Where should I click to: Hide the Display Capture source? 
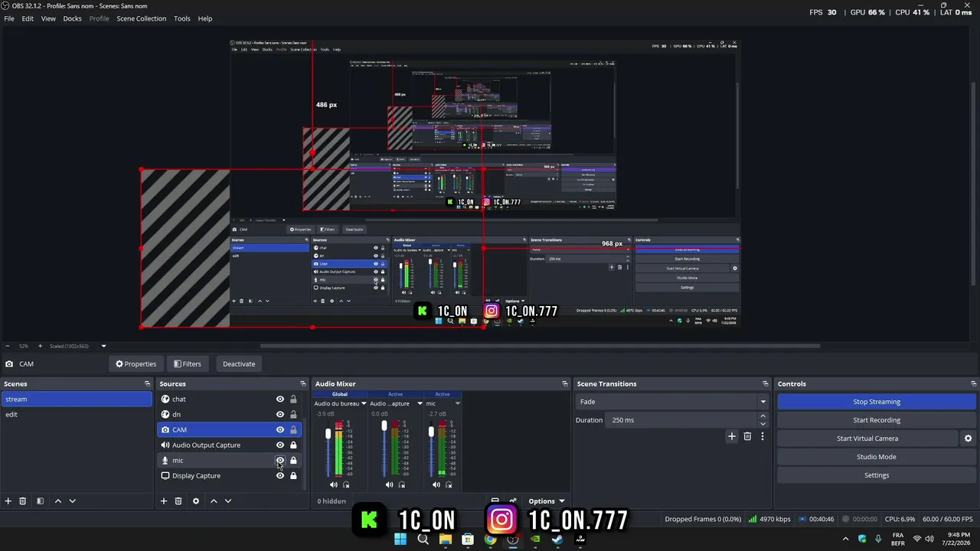(280, 475)
